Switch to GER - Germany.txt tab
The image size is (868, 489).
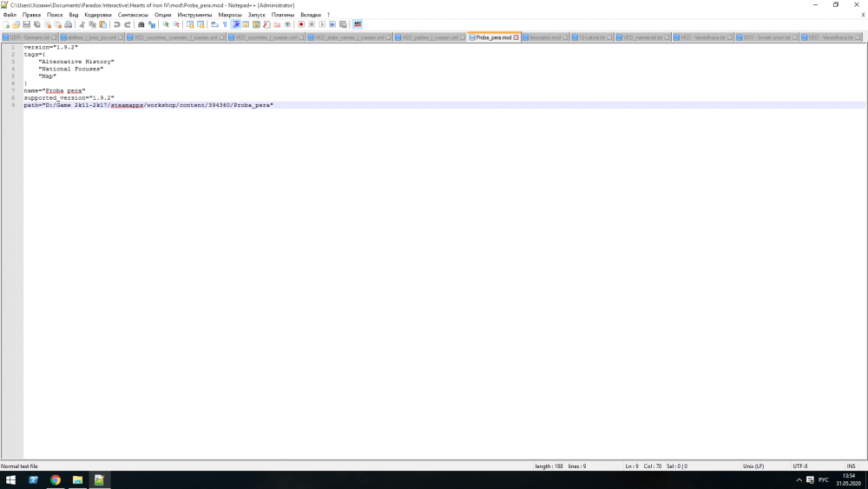[x=30, y=37]
